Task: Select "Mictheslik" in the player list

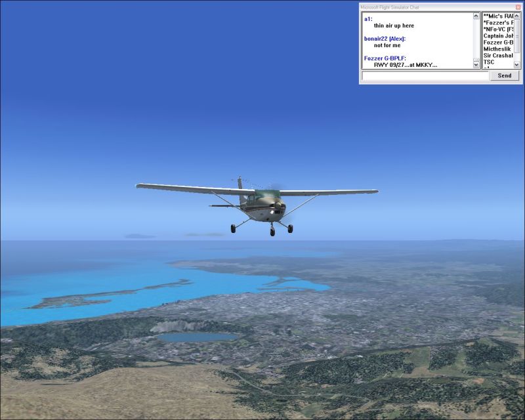Action: 497,49
